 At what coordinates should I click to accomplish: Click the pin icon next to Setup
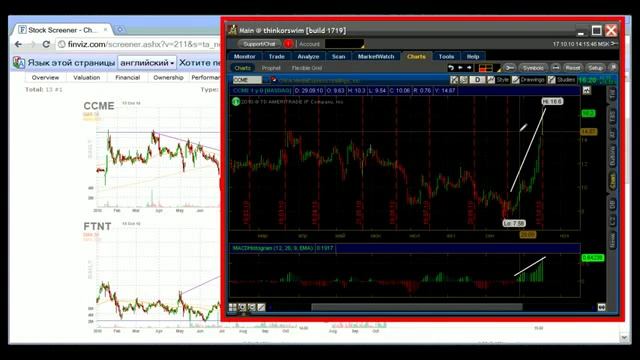(613, 67)
